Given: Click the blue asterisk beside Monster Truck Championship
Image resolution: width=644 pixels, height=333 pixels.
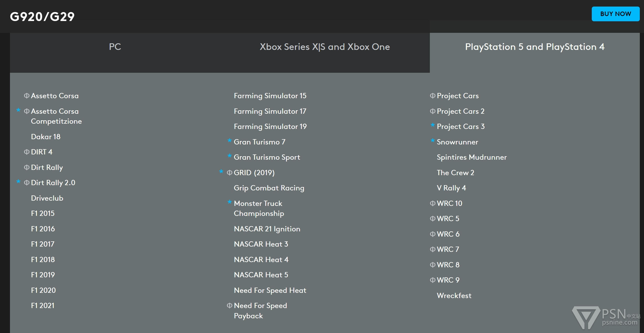Looking at the screenshot, I should point(229,202).
